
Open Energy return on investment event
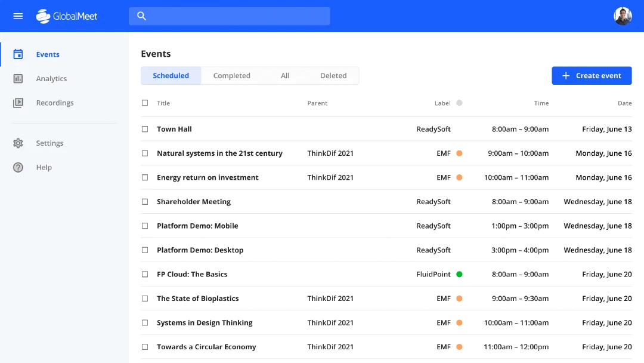pyautogui.click(x=208, y=177)
